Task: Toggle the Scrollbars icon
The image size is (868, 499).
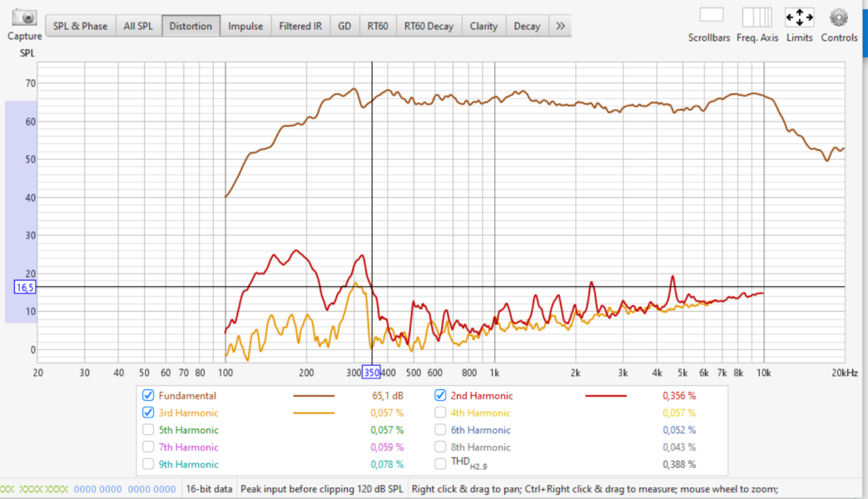Action: pyautogui.click(x=712, y=15)
